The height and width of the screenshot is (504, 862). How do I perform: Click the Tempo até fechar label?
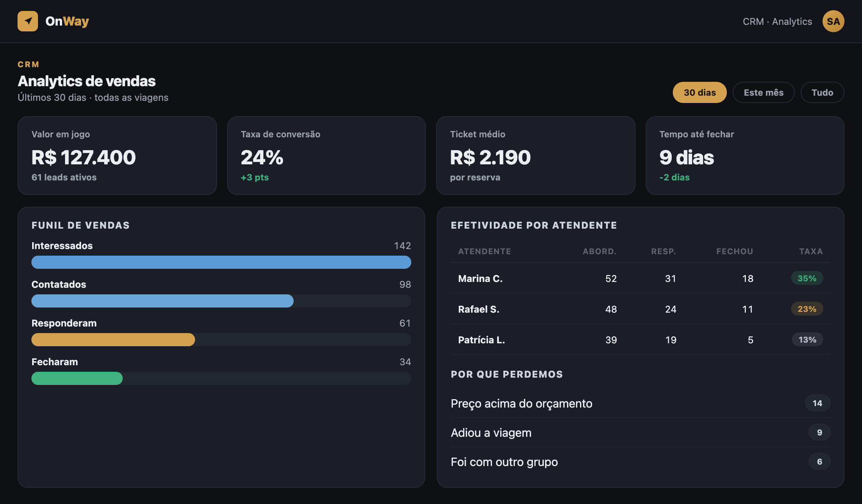[697, 134]
